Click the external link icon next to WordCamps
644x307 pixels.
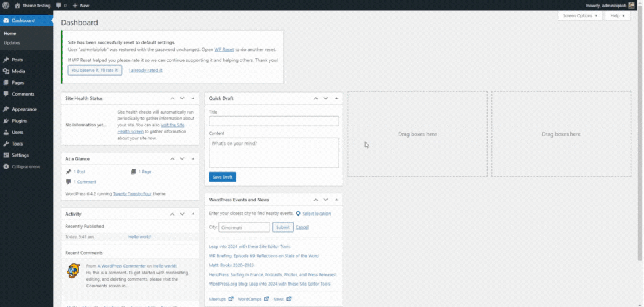(267, 299)
